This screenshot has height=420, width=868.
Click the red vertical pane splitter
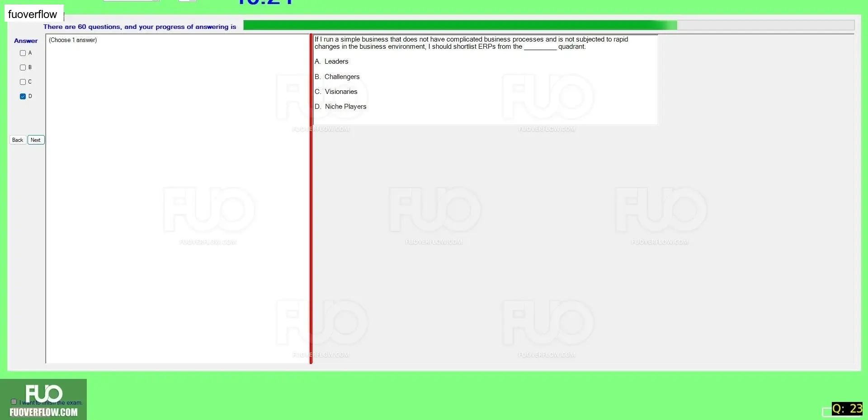pyautogui.click(x=311, y=199)
